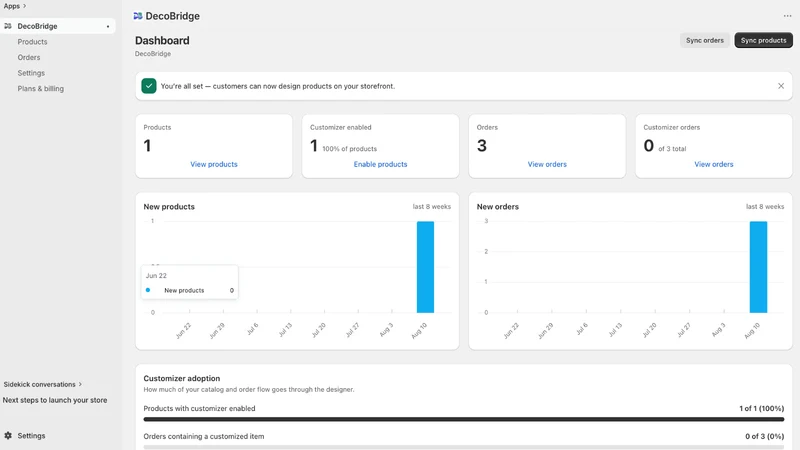Click the Aug 10 bar in New orders chart
800x450 pixels.
pyautogui.click(x=758, y=267)
